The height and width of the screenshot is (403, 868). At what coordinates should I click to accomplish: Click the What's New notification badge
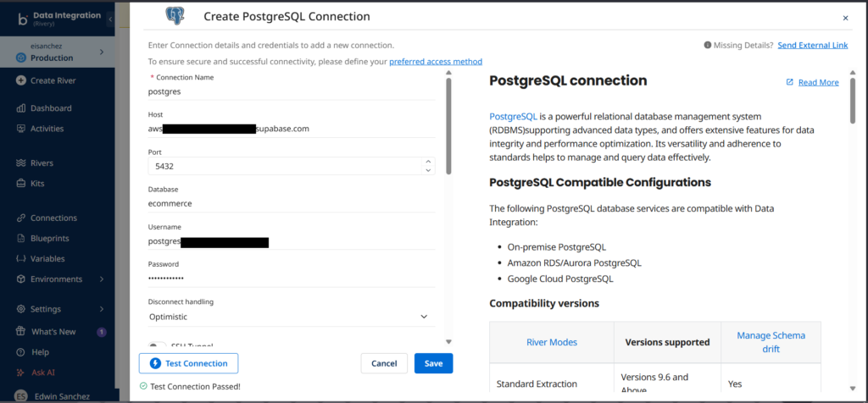(x=102, y=332)
